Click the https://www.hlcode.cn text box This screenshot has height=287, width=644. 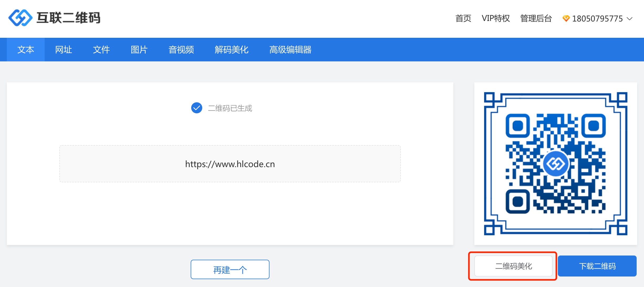pyautogui.click(x=230, y=164)
